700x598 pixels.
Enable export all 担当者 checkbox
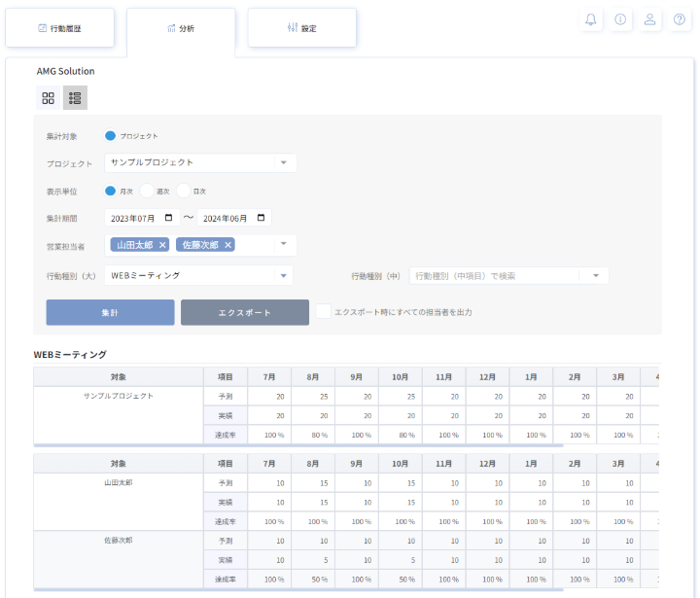(324, 312)
